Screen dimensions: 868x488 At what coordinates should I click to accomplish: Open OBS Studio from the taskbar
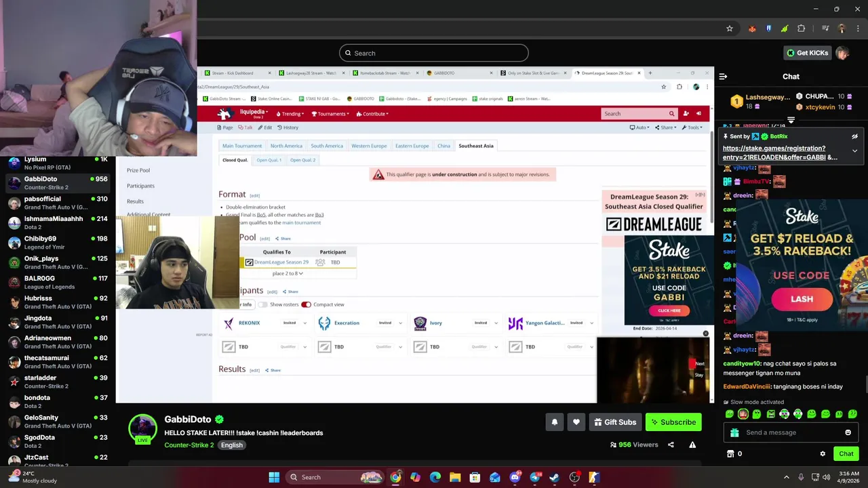[x=574, y=477]
